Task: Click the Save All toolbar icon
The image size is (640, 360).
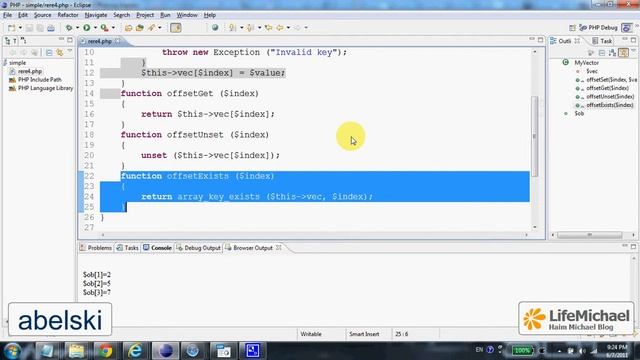Action: pos(40,28)
